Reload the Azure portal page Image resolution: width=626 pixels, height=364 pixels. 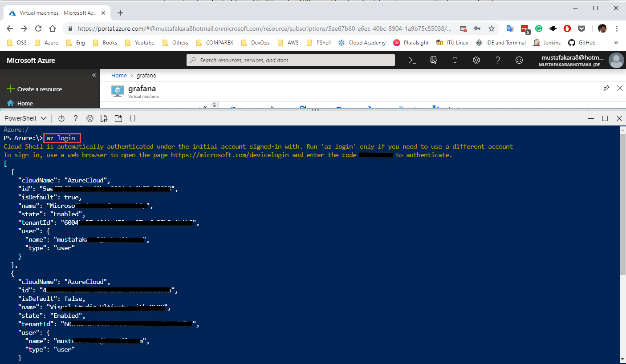coord(38,28)
